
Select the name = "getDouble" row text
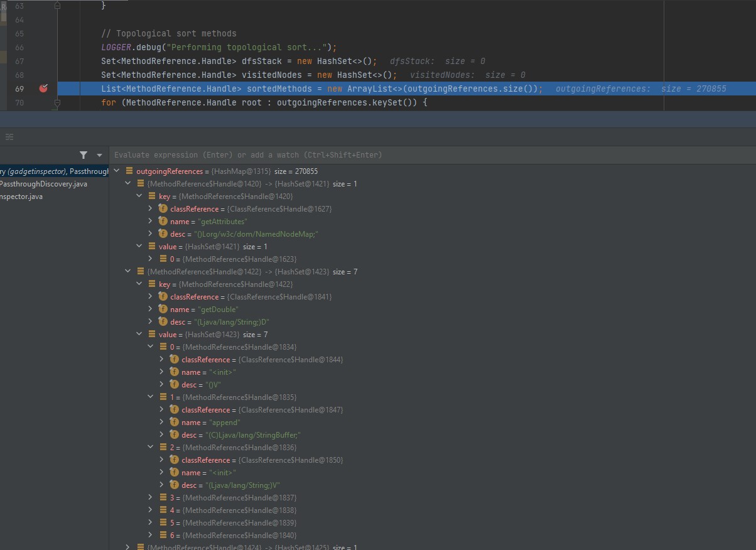click(x=205, y=309)
